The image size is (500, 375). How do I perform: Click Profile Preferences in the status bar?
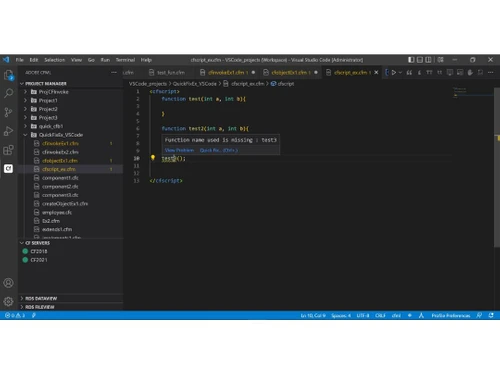pos(451,315)
